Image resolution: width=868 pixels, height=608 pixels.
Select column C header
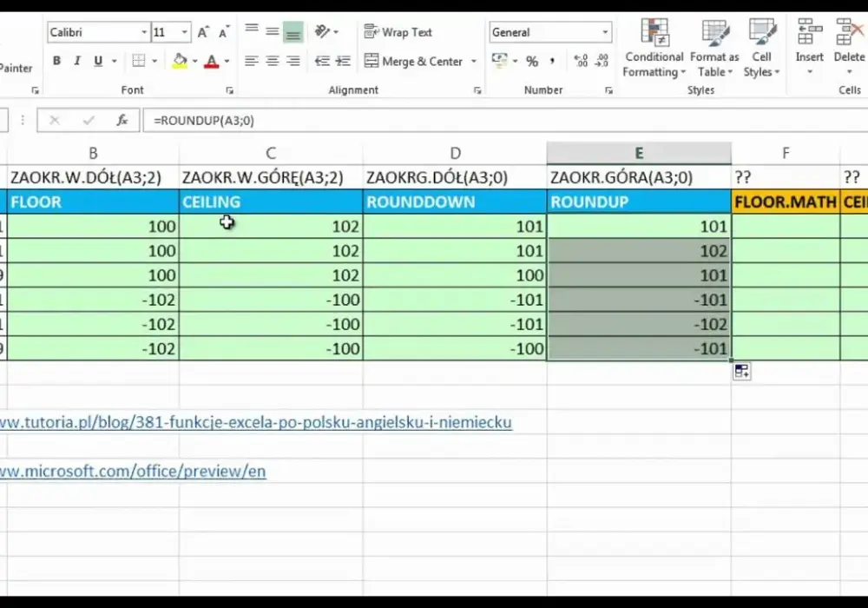[271, 153]
